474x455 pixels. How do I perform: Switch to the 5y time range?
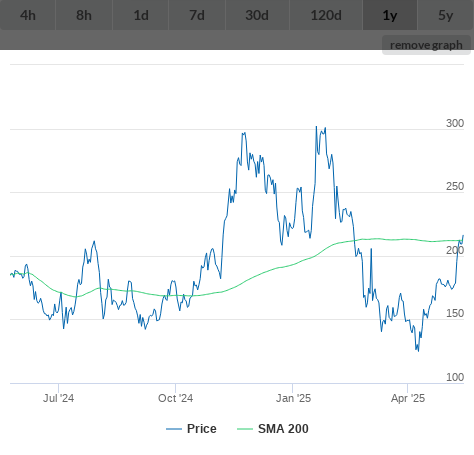pos(446,15)
